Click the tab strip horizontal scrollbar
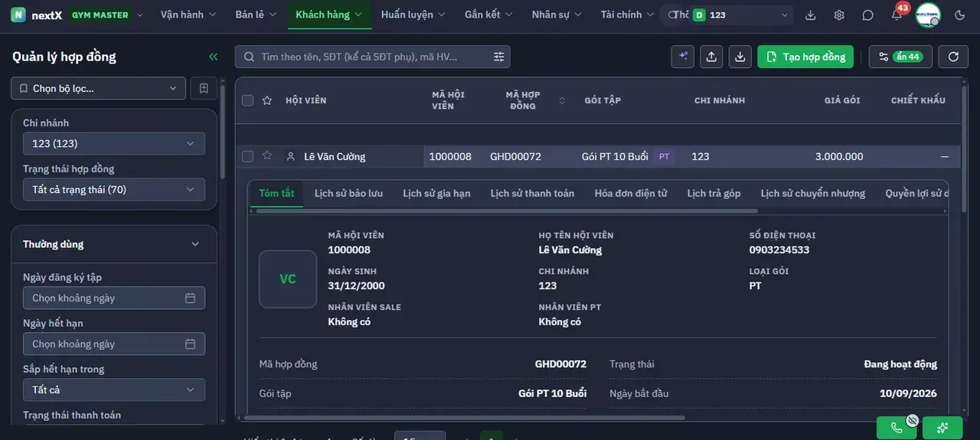 [x=505, y=211]
